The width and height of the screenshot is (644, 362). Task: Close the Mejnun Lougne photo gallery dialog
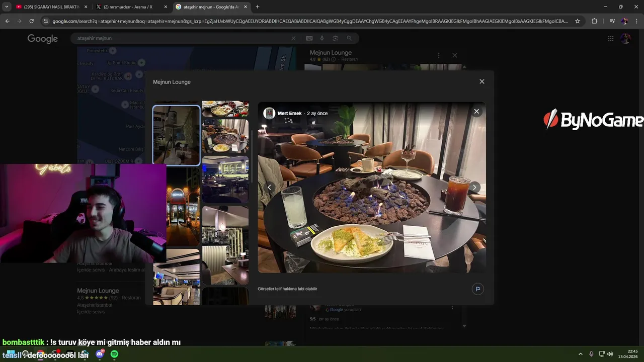pyautogui.click(x=481, y=81)
